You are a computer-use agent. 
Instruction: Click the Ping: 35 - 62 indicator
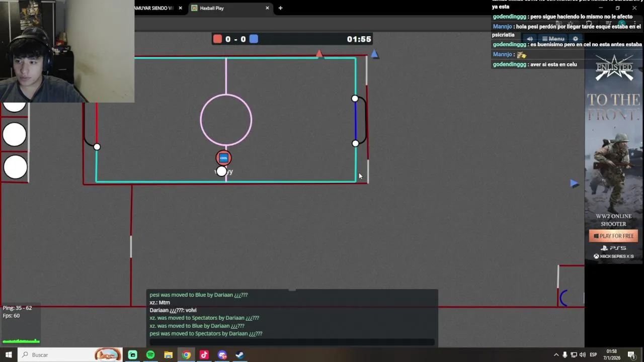pos(17,308)
